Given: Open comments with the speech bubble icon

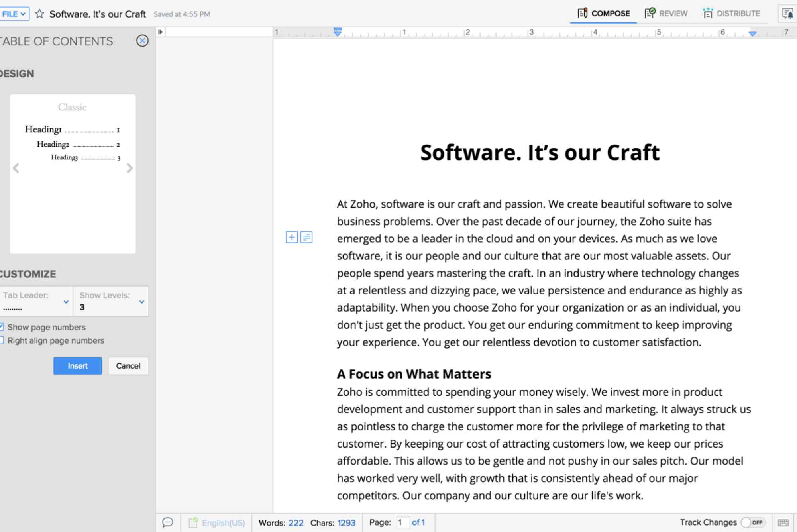Looking at the screenshot, I should 168,522.
